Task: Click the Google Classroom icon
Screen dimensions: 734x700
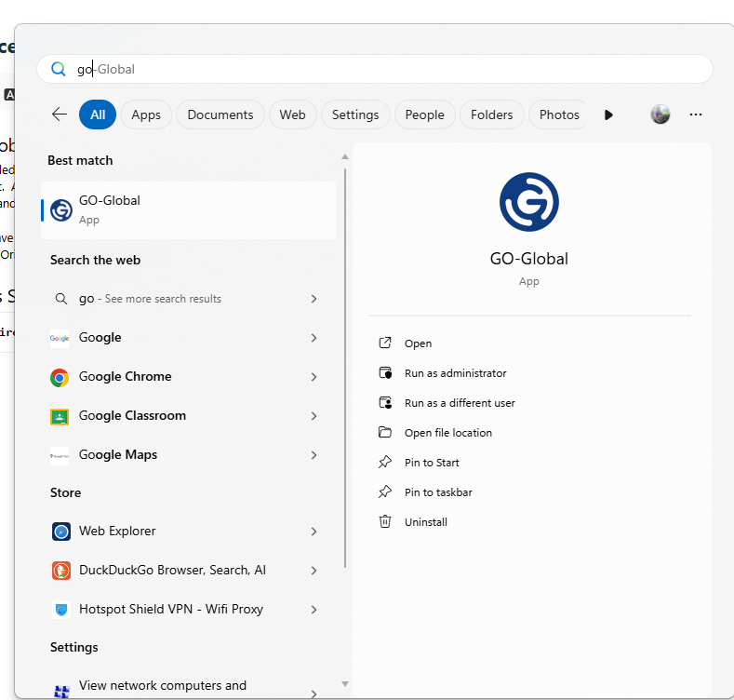Action: point(60,416)
